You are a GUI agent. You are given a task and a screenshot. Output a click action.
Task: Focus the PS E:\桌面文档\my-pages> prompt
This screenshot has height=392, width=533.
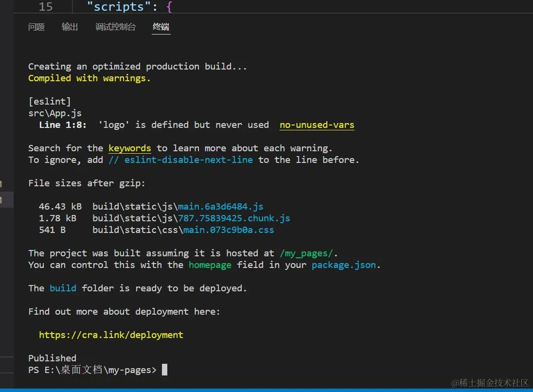tap(92, 370)
